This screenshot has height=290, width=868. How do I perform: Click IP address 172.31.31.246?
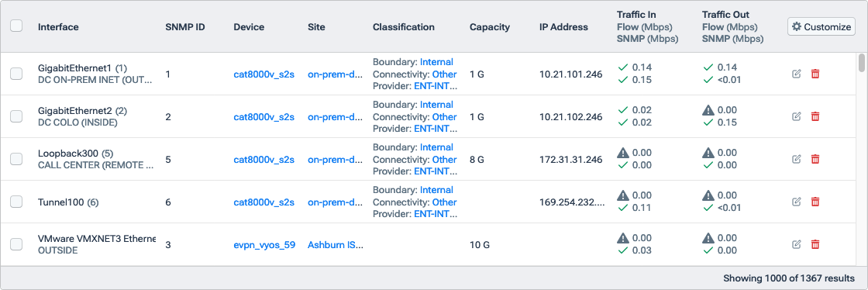click(570, 160)
